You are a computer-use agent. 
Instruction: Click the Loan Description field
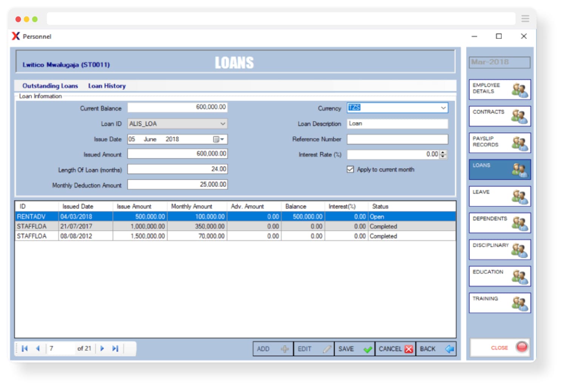397,124
